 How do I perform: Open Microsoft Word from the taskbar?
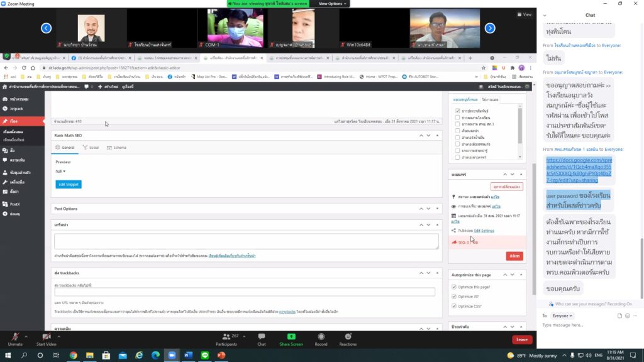[188, 355]
